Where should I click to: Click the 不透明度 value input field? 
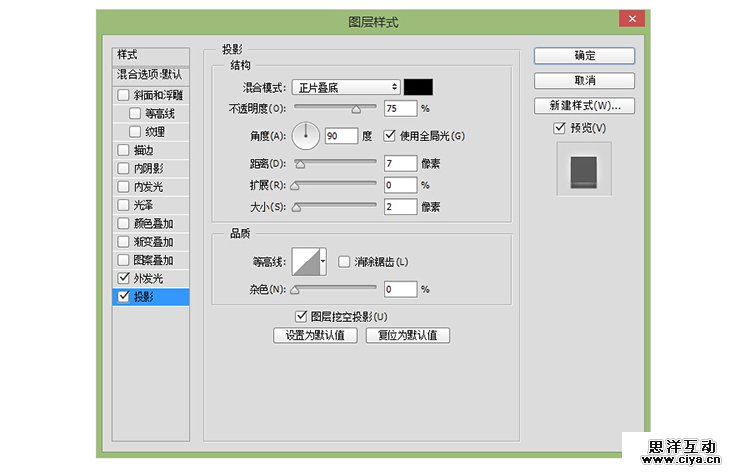[x=399, y=108]
